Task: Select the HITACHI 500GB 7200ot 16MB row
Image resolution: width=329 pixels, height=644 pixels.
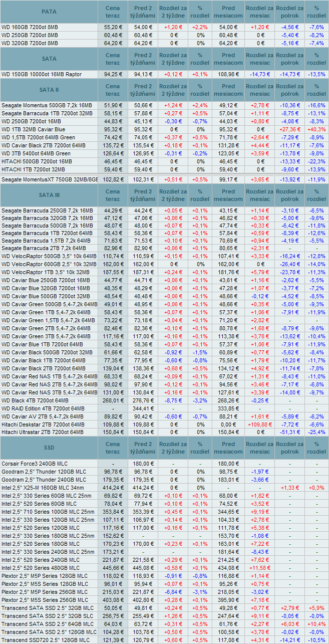Action: 36,161
